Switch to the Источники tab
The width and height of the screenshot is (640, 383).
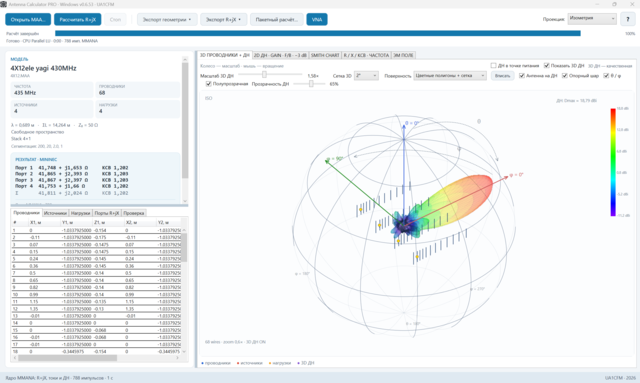click(55, 213)
